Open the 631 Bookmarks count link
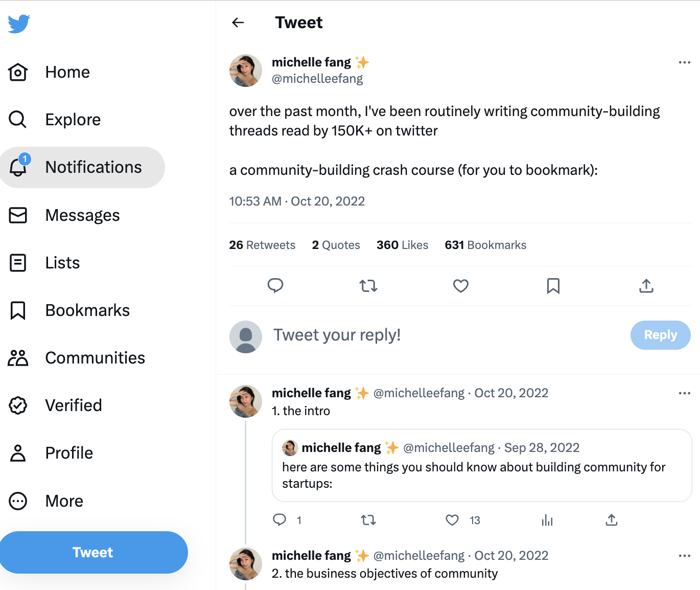This screenshot has height=590, width=700. pos(485,245)
